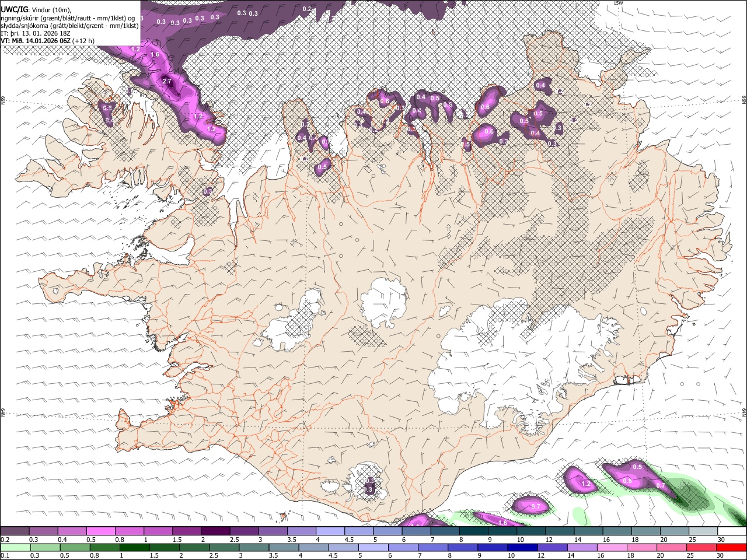Image resolution: width=747 pixels, height=560 pixels.
Task: Pick the lower legend bright red swatch after 30
Action: (x=731, y=547)
